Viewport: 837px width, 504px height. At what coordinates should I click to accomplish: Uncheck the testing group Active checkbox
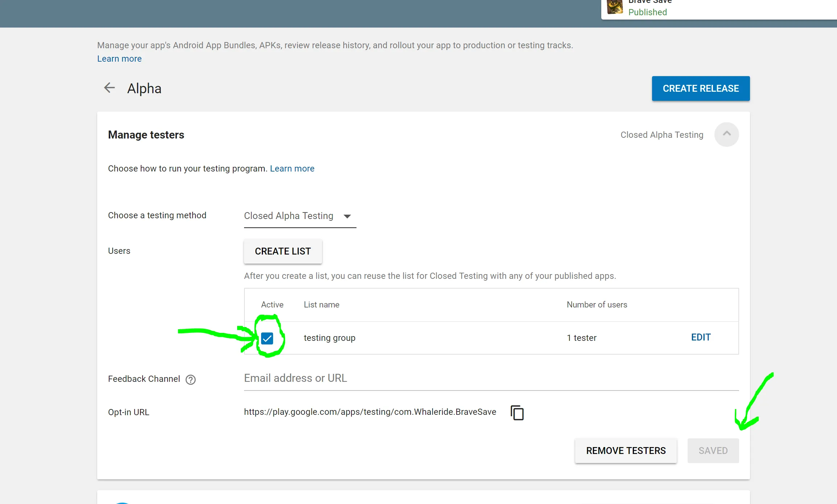coord(267,338)
